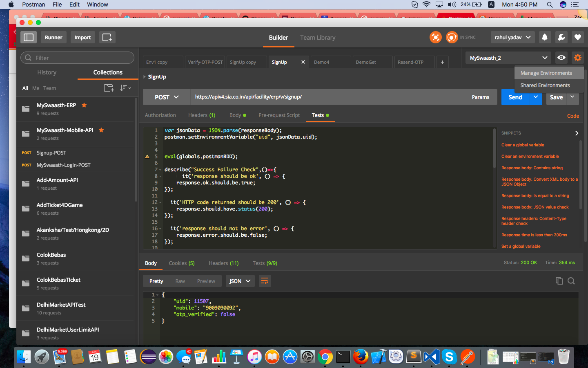Open new window icon button
Image resolution: width=588 pixels, height=368 pixels.
[107, 37]
